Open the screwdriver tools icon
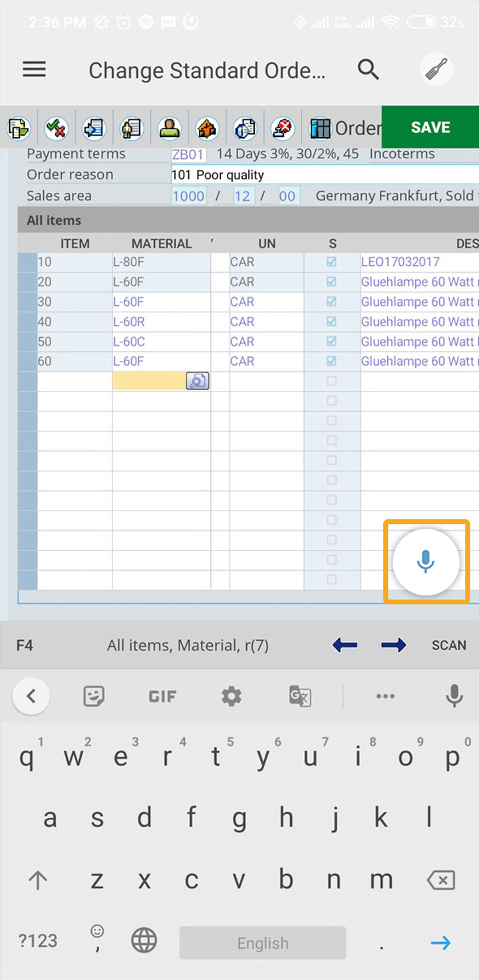The width and height of the screenshot is (479, 980). [437, 69]
